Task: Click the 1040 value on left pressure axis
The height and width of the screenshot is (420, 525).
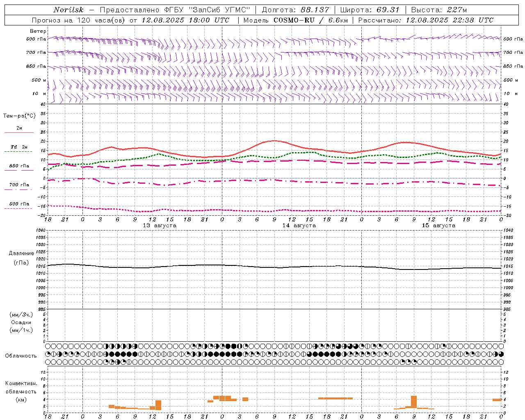Action: 40,231
